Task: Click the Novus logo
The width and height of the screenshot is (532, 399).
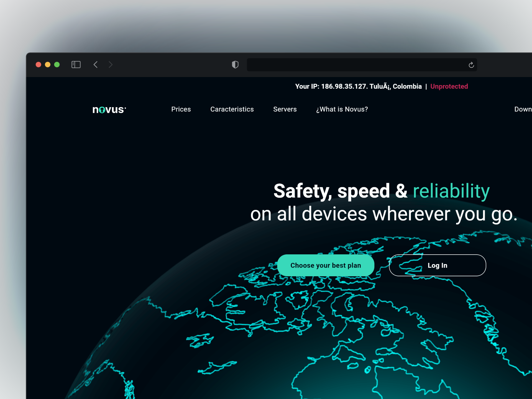Action: pos(109,110)
